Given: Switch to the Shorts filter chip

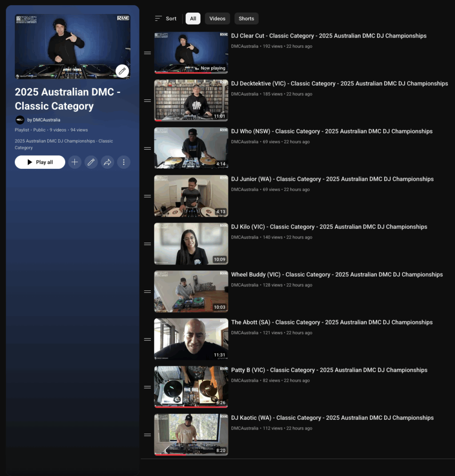Looking at the screenshot, I should click(246, 19).
